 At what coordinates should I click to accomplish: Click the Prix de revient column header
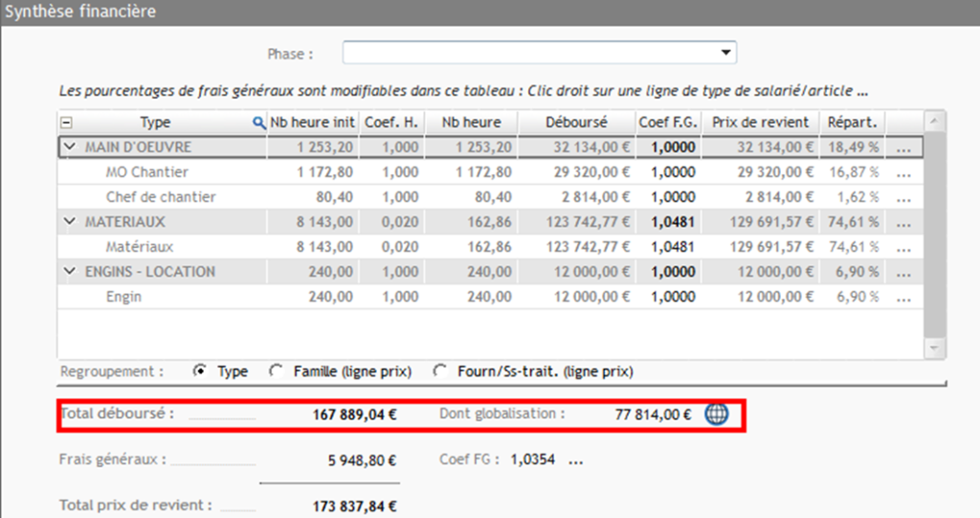(760, 122)
